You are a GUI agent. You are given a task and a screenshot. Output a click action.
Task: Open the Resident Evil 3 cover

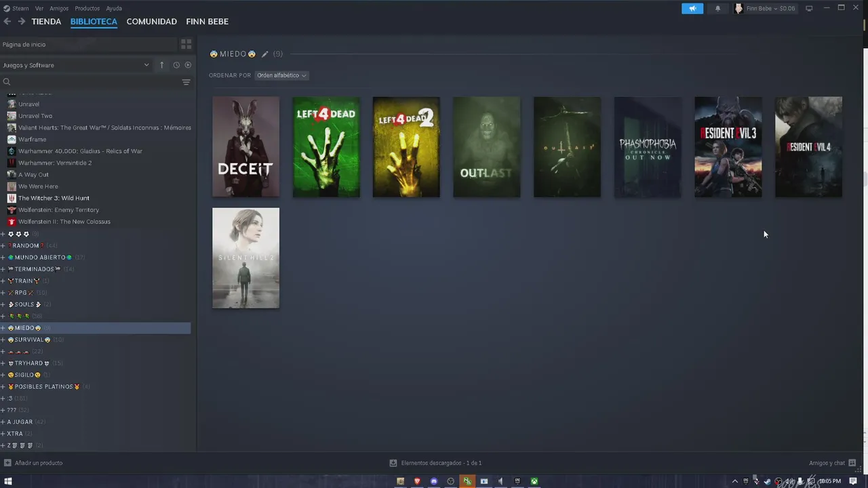click(728, 146)
